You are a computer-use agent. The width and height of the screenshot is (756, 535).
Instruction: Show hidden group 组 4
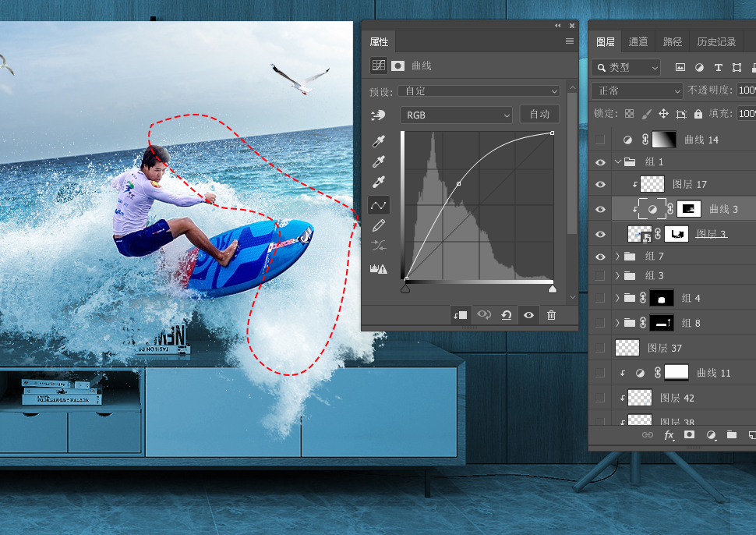click(600, 298)
